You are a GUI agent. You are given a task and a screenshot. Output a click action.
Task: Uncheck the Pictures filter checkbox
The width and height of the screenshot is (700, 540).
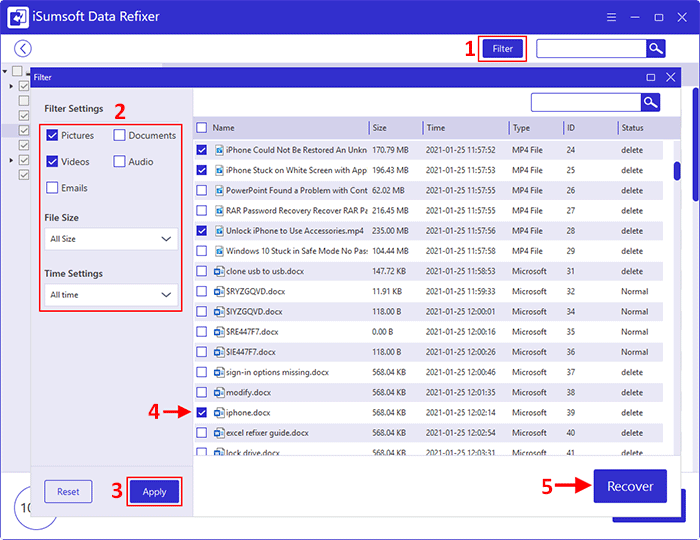coord(52,135)
